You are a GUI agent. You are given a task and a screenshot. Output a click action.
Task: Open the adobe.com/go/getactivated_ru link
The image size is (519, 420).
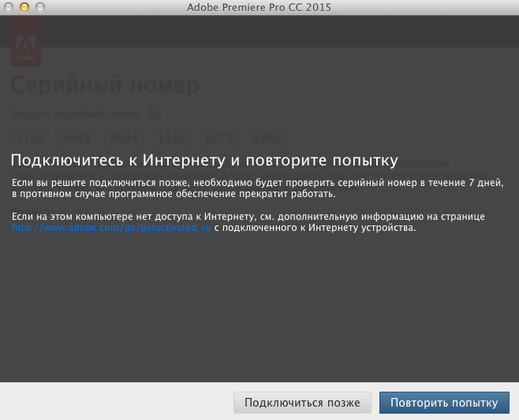111,228
